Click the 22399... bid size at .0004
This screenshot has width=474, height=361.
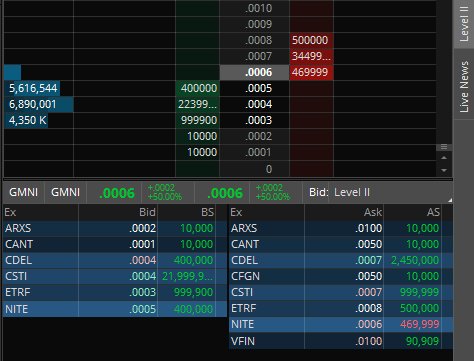click(198, 104)
